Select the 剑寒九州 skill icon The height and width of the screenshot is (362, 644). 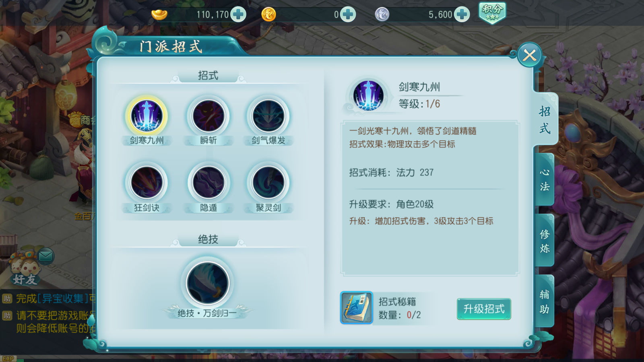click(147, 116)
